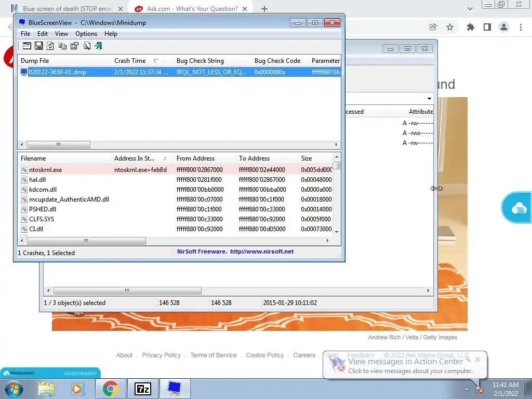Viewport: 532px width, 399px height.
Task: Open the Edit menu
Action: pyautogui.click(x=43, y=34)
